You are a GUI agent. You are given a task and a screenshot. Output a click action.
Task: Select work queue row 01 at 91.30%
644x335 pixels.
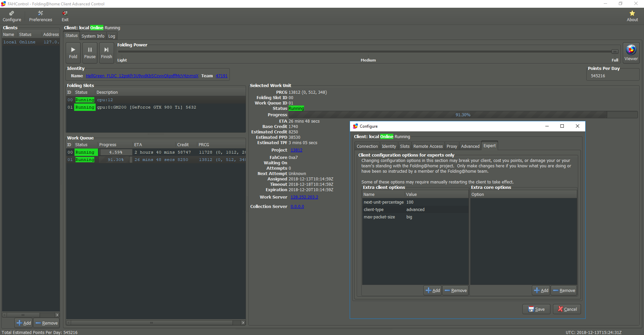(x=156, y=160)
